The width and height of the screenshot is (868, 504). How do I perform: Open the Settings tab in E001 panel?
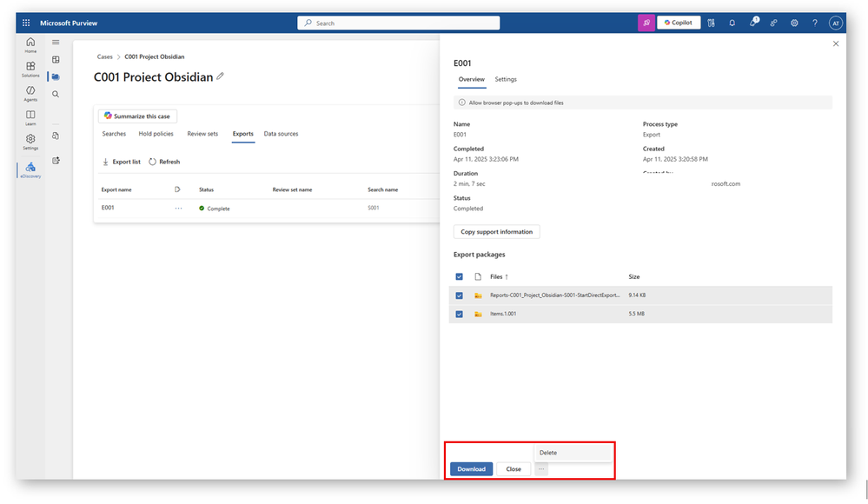[506, 79]
